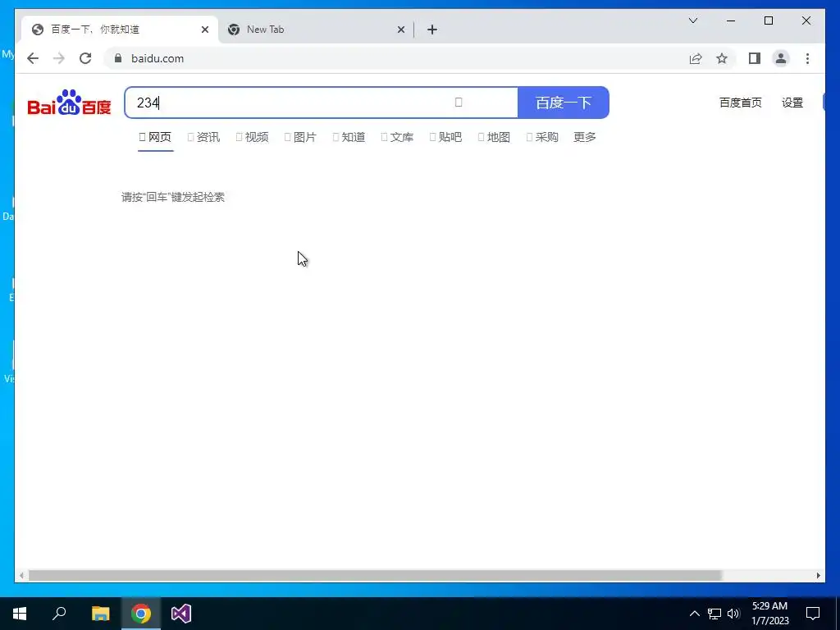The image size is (840, 630).
Task: Close the New Tab tab
Action: tap(400, 30)
